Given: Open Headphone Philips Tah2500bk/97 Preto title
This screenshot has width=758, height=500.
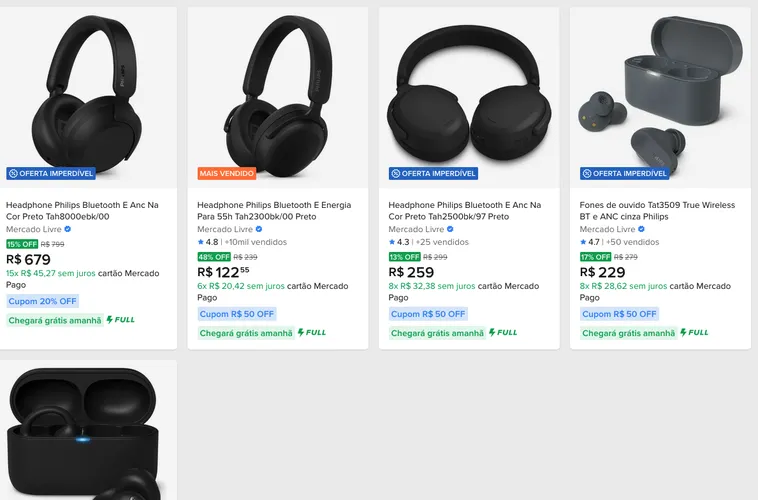Looking at the screenshot, I should 465,211.
